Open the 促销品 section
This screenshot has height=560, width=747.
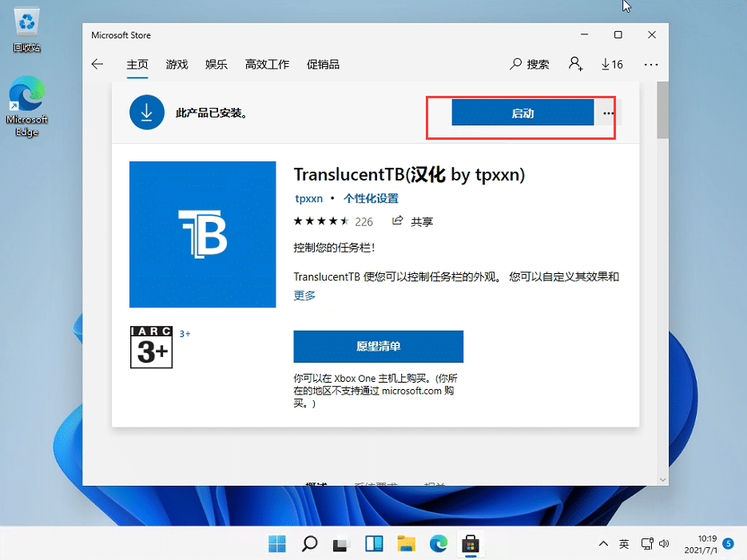[323, 64]
